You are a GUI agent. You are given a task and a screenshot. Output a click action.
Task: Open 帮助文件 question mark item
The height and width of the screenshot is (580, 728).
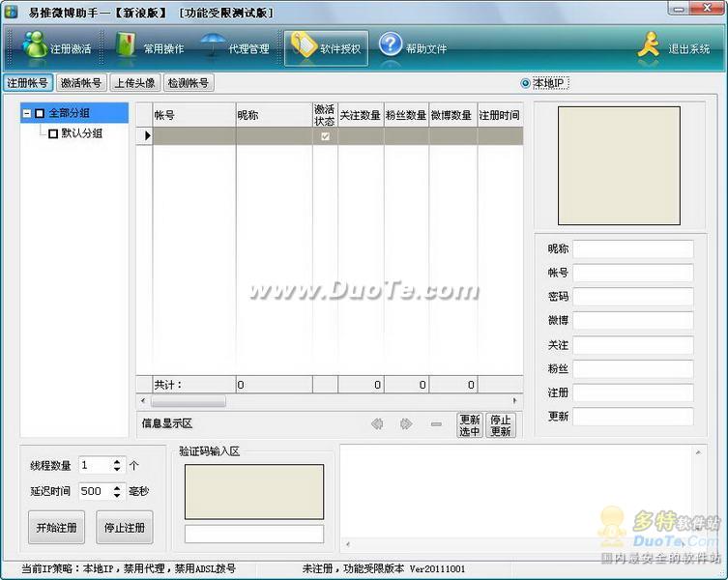tap(413, 47)
